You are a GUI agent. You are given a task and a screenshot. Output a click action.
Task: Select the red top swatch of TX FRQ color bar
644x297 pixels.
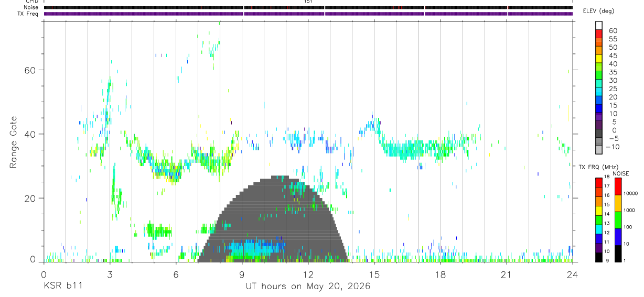pos(599,183)
